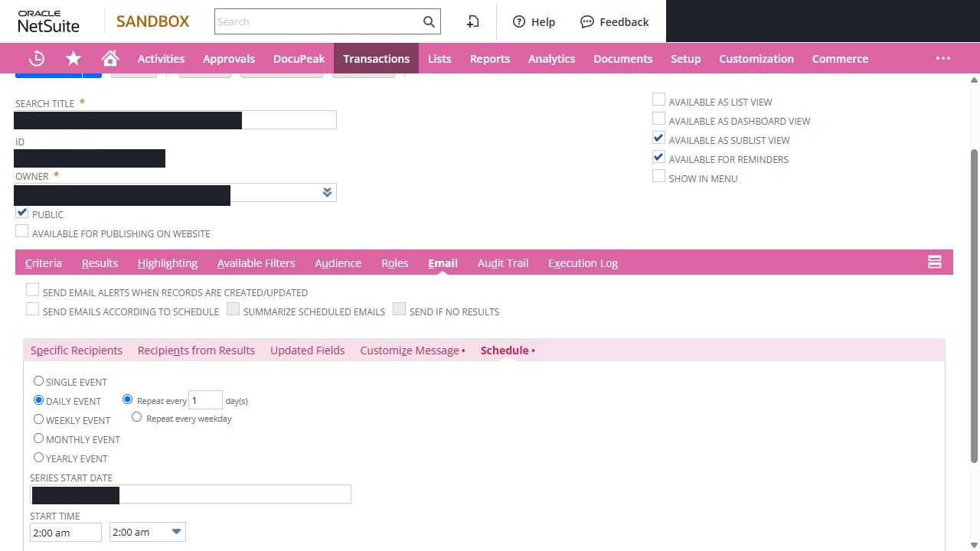Switch to the Results tab
The height and width of the screenshot is (551, 980).
coord(100,262)
